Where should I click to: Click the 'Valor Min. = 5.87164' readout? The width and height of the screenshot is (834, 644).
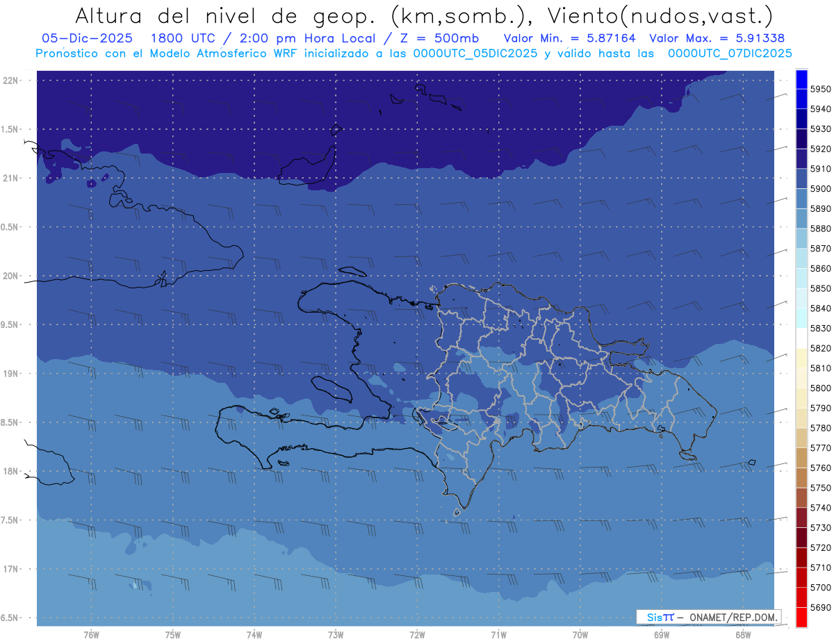pyautogui.click(x=569, y=38)
